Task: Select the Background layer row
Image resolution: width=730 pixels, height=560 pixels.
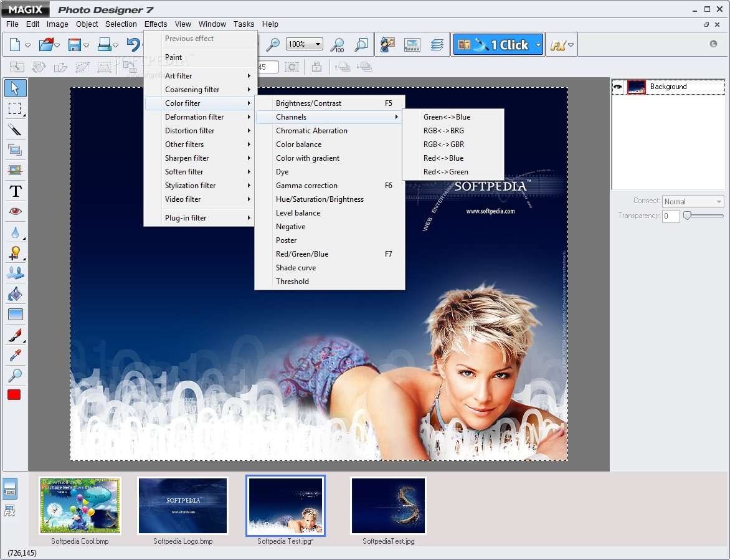Action: 668,87
